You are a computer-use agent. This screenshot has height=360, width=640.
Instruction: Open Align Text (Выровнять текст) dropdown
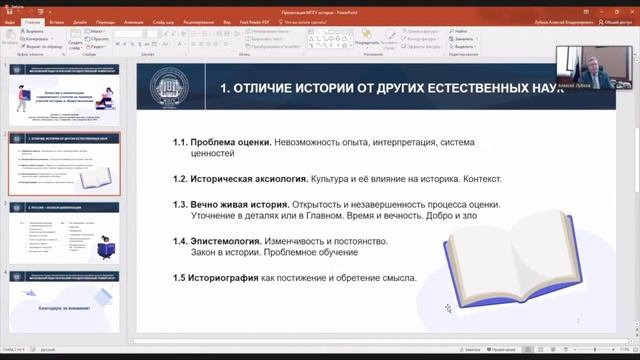tap(265, 39)
